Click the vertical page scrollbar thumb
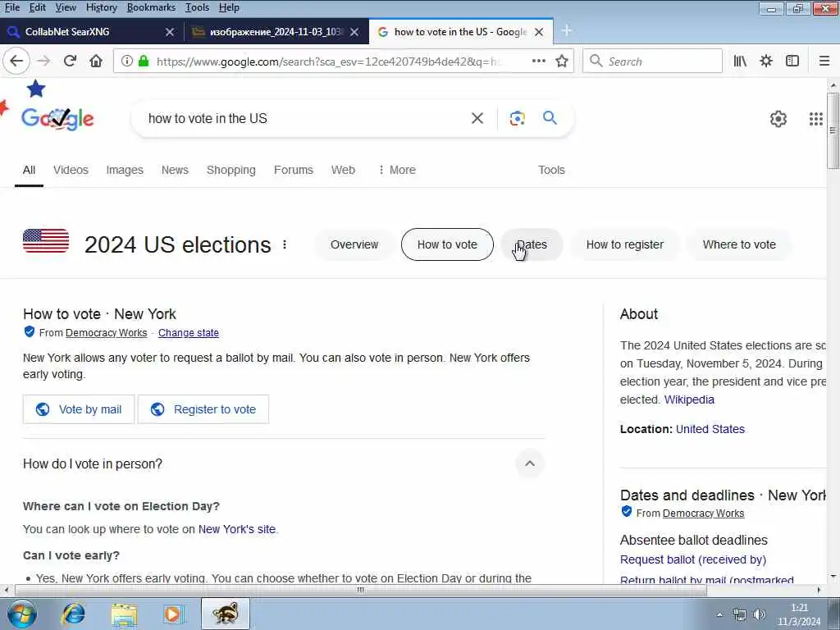The width and height of the screenshot is (840, 630). 833,130
